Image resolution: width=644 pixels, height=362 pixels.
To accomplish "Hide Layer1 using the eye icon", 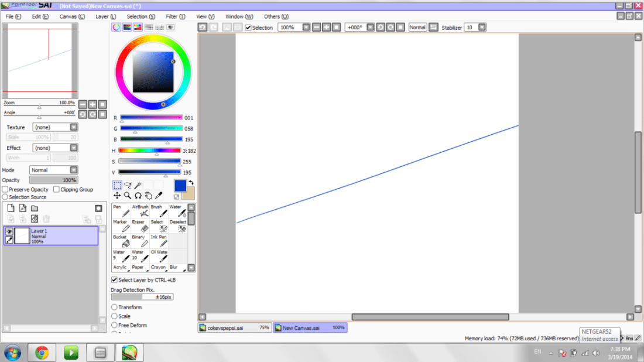I will click(9, 232).
